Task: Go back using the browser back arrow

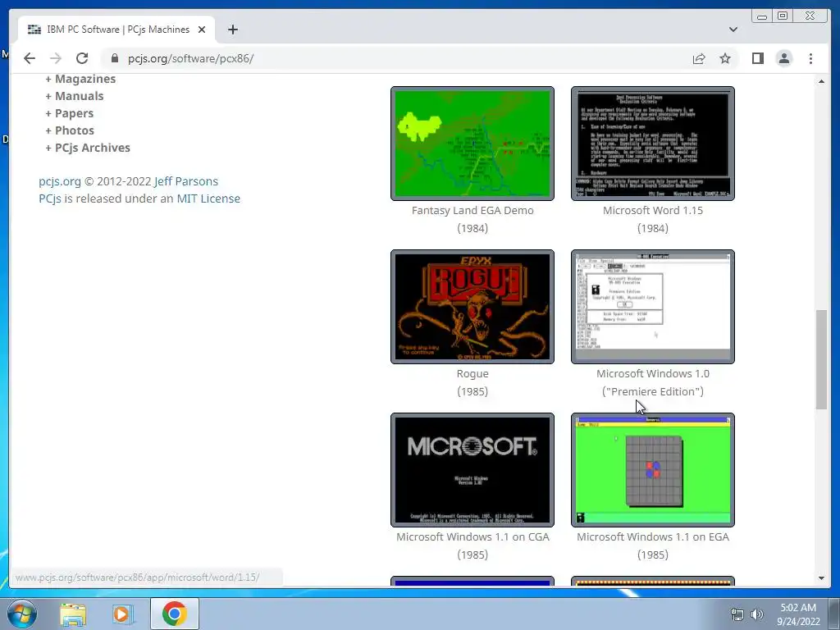Action: tap(30, 58)
